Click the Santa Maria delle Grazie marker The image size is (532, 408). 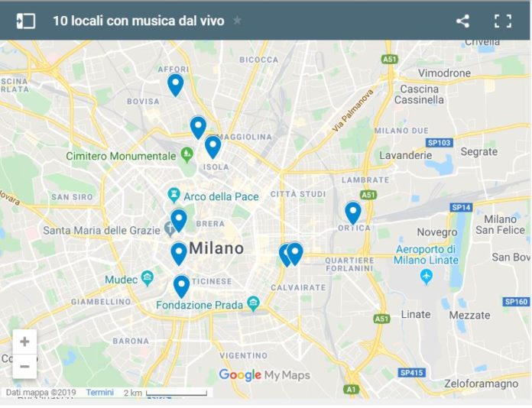tap(169, 228)
